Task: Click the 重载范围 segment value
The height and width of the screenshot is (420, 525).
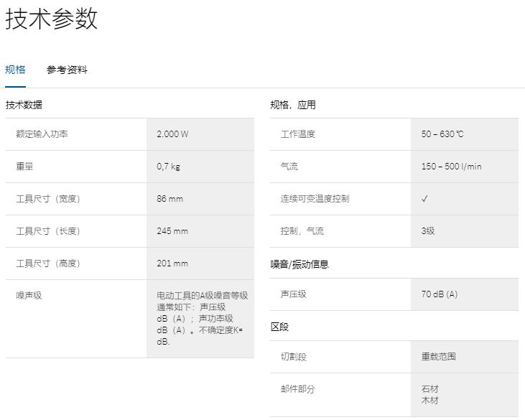Action: click(x=438, y=357)
